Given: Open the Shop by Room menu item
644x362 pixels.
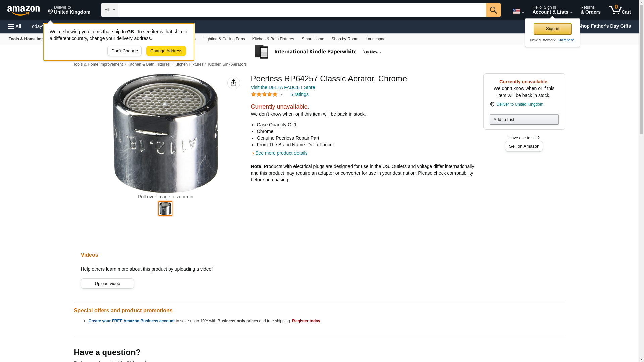Looking at the screenshot, I should (x=344, y=39).
